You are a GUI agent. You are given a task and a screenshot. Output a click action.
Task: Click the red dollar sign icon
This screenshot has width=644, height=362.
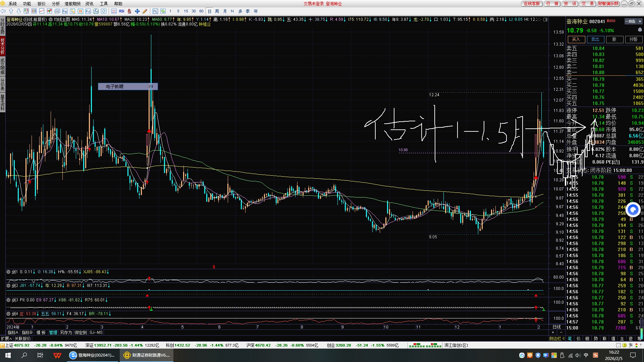coord(129,11)
